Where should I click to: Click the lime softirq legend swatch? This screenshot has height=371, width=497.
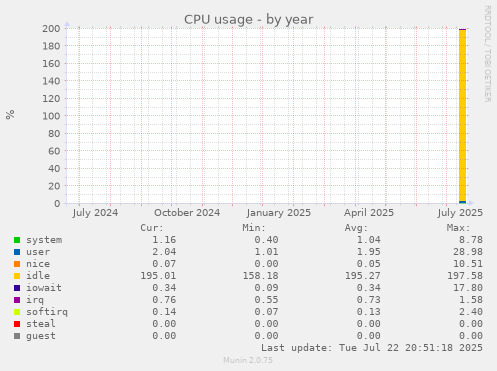(x=17, y=312)
